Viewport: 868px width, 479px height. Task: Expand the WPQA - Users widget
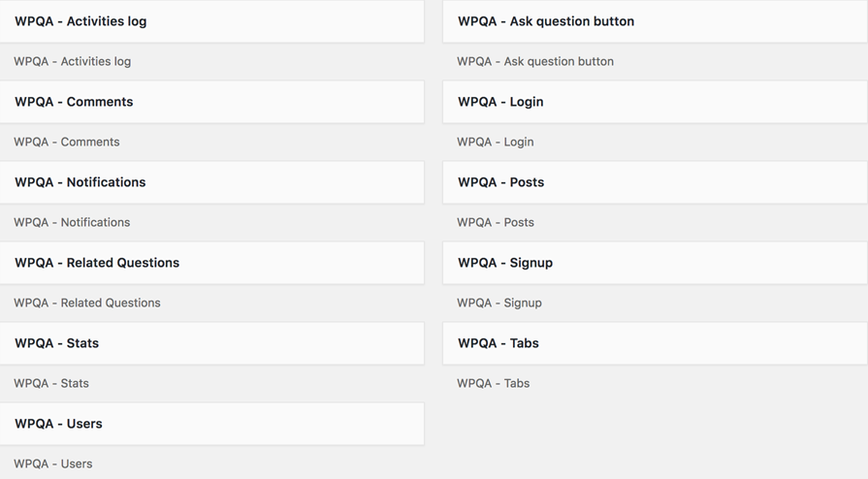(x=212, y=424)
